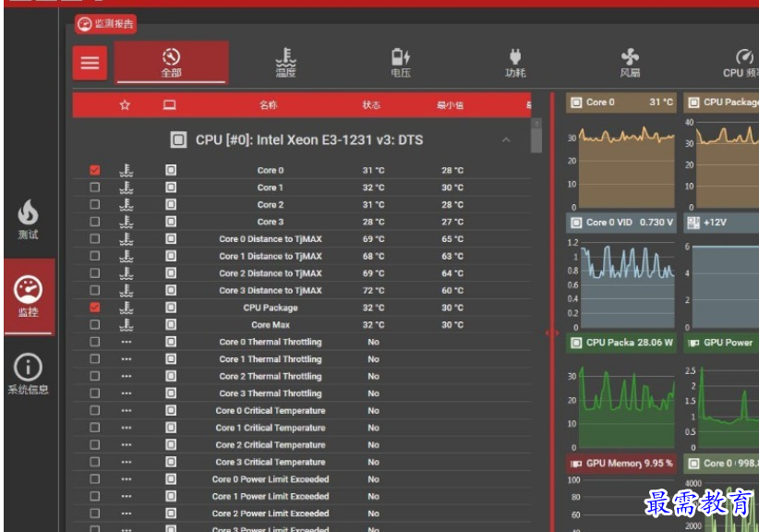Viewport: 759px width, 532px height.
Task: Click the laptop icon column header
Action: (169, 105)
